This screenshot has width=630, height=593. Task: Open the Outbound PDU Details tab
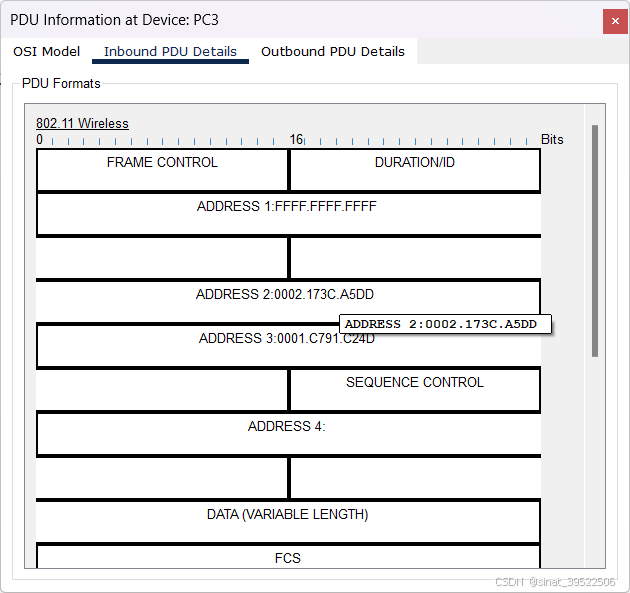(333, 51)
